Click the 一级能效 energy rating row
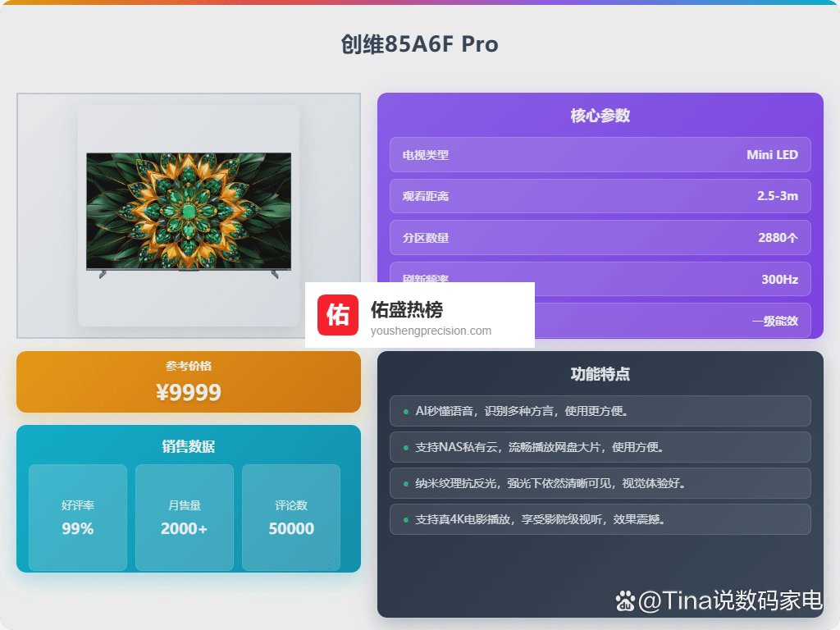This screenshot has height=630, width=840. [673, 321]
